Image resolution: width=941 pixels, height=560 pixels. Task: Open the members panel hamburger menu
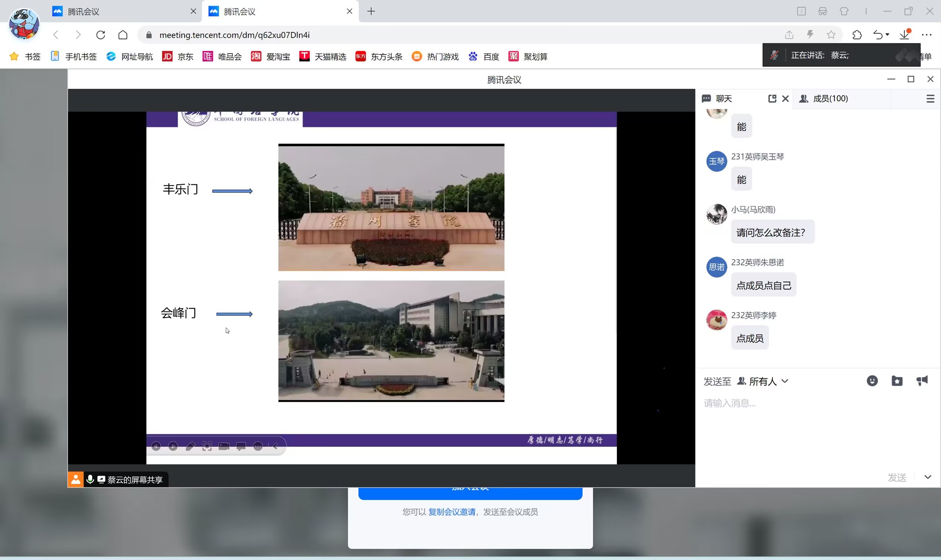pos(930,99)
